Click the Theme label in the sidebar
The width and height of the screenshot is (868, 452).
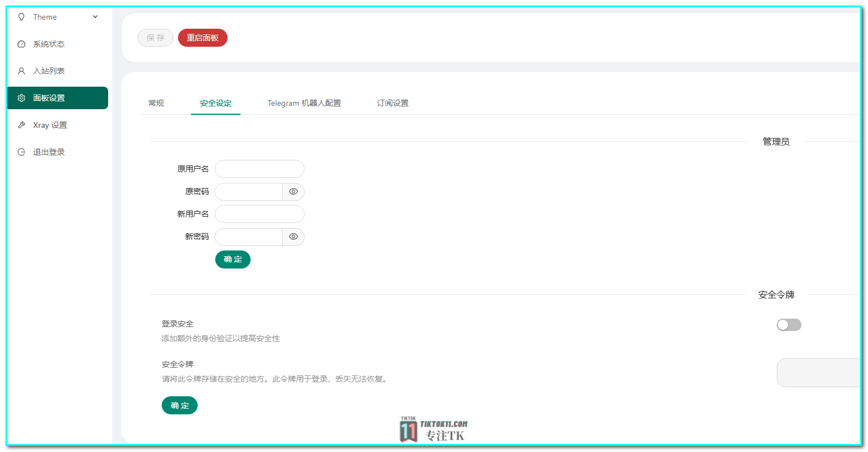(x=45, y=17)
